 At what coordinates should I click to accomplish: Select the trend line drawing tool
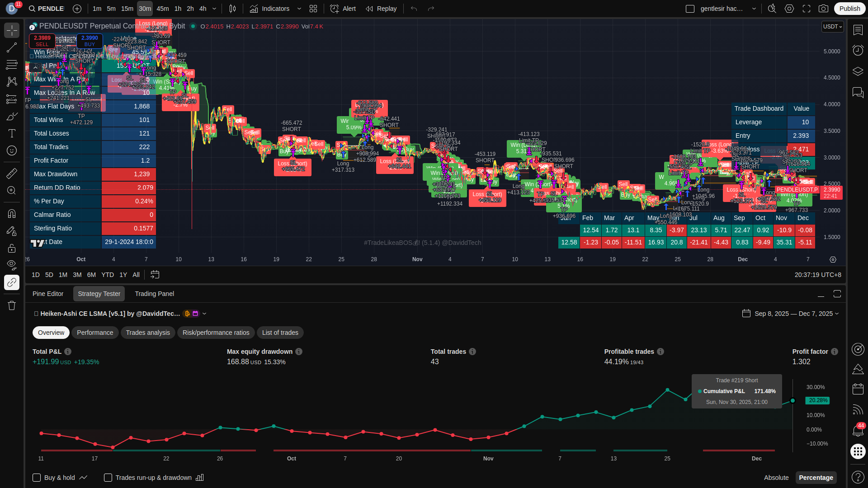[12, 47]
